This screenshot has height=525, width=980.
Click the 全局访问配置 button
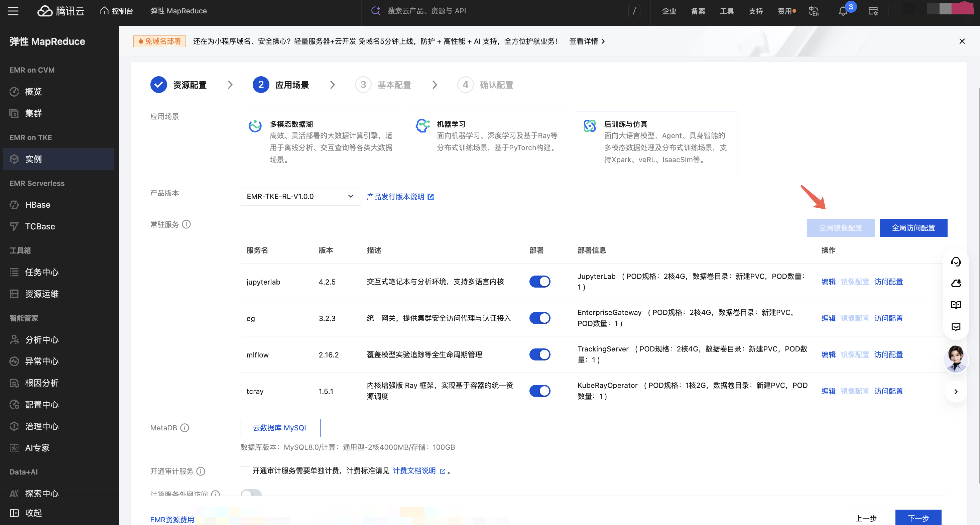[x=913, y=228]
